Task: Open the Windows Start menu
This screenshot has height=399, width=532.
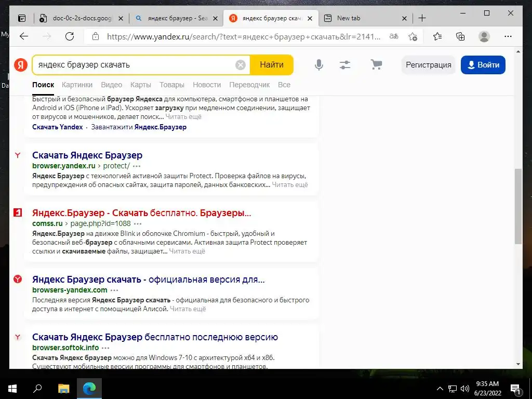Action: pyautogui.click(x=12, y=389)
